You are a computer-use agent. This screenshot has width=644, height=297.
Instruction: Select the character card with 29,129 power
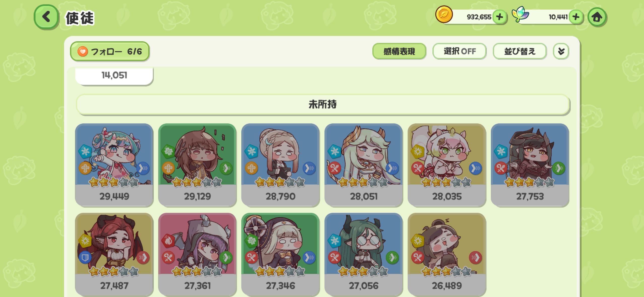coord(197,165)
